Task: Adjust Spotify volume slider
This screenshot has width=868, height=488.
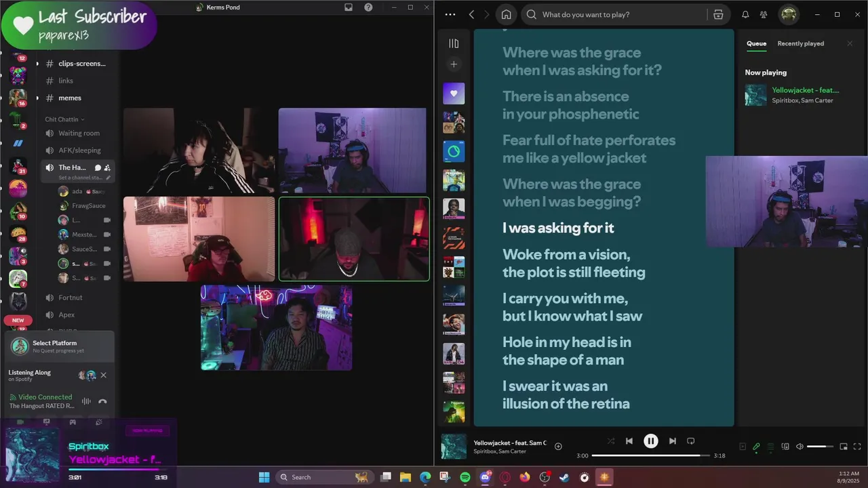Action: coord(821,447)
